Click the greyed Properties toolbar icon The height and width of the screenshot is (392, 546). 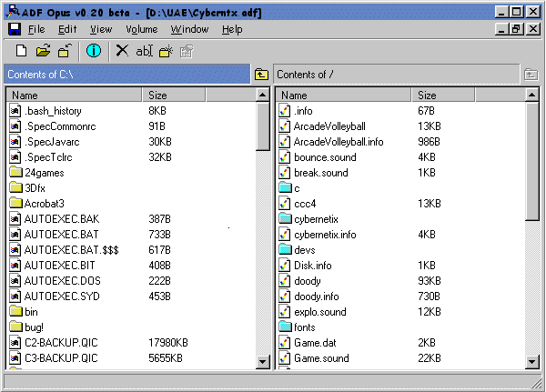point(187,52)
